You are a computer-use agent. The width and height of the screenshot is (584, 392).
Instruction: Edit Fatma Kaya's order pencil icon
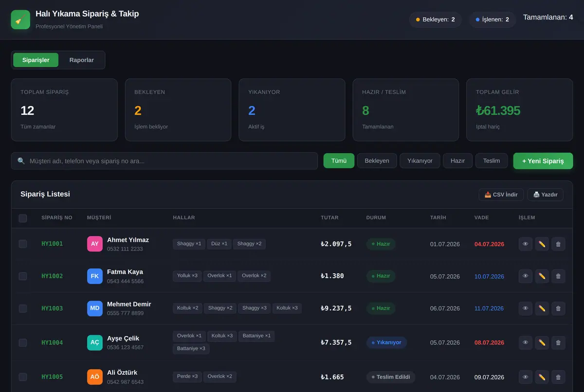[x=542, y=276]
